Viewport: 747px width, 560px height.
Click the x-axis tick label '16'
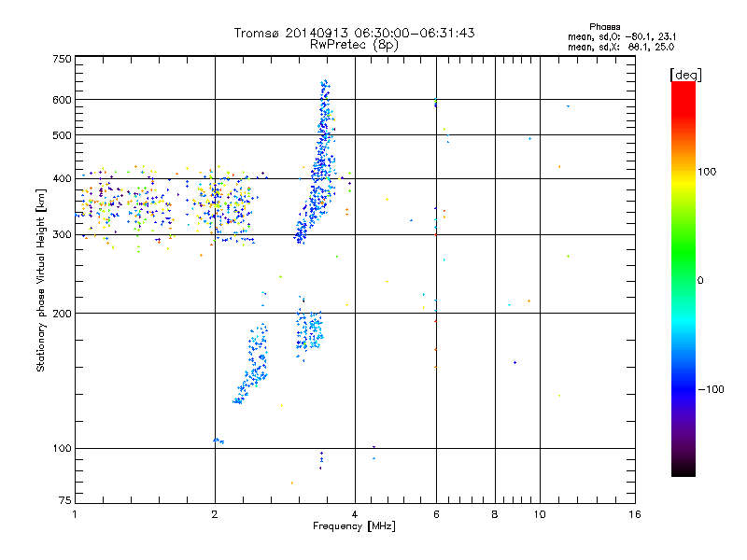tap(635, 514)
